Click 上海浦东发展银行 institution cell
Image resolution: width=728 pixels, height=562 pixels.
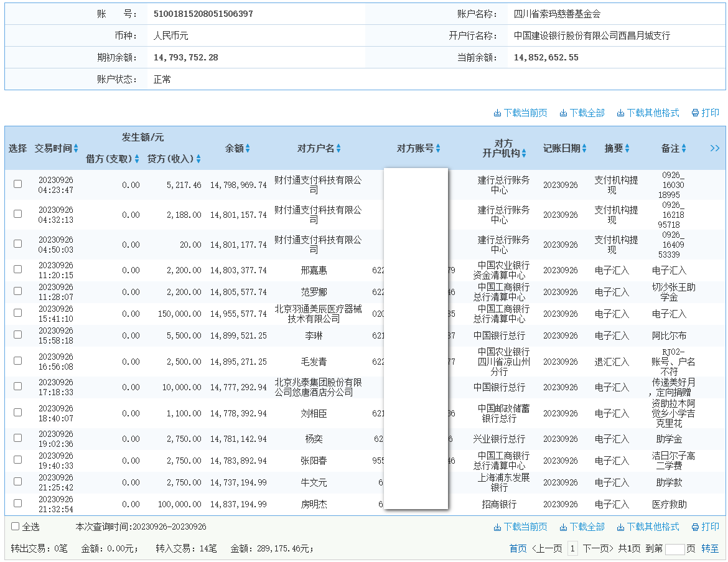point(503,482)
